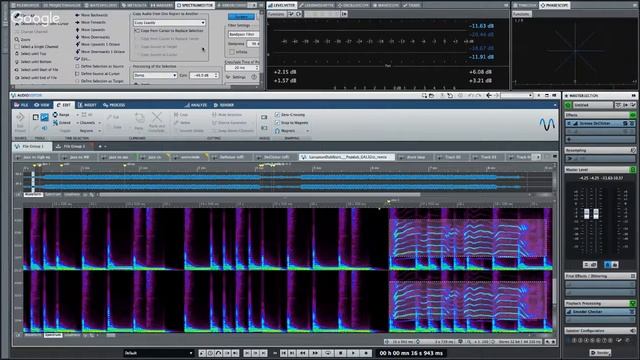Click Select until Bottom

point(33,62)
